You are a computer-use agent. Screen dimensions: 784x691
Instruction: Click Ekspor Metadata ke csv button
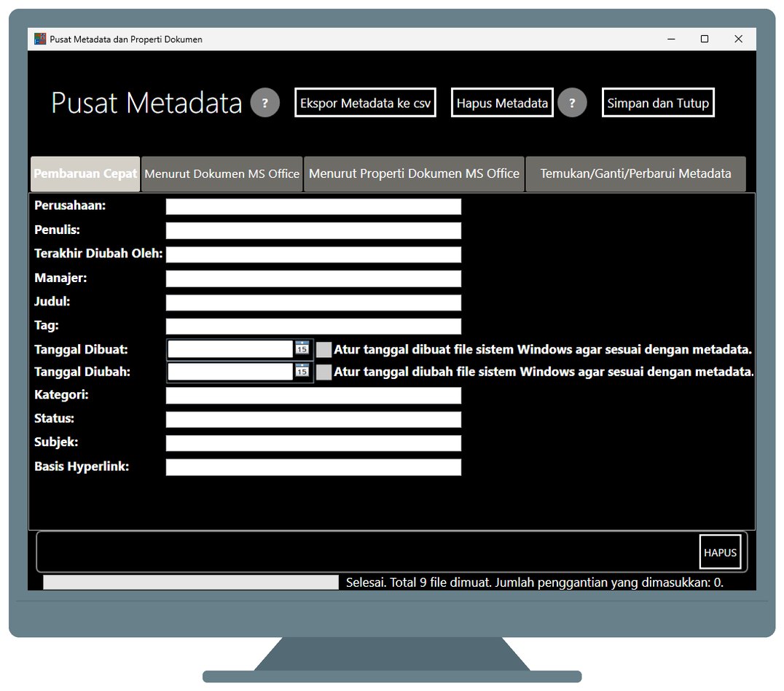coord(366,103)
